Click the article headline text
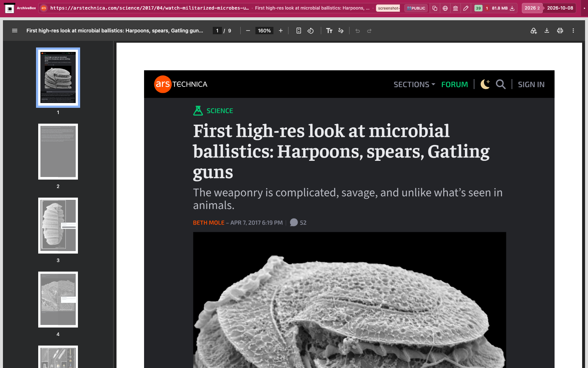The width and height of the screenshot is (588, 368). 341,152
